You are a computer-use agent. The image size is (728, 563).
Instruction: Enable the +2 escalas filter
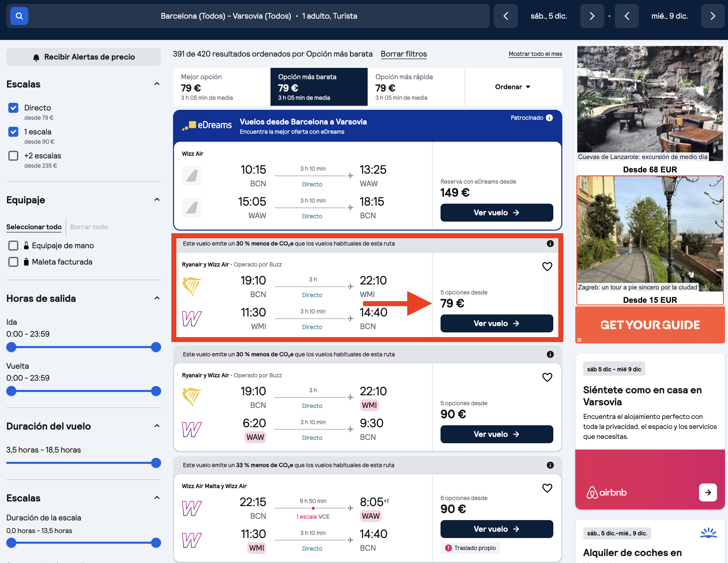13,156
